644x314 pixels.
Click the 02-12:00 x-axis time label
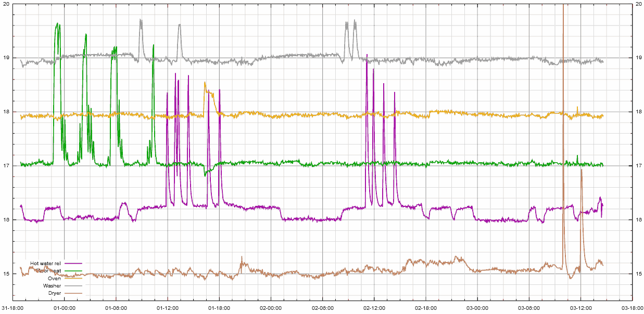click(x=374, y=308)
